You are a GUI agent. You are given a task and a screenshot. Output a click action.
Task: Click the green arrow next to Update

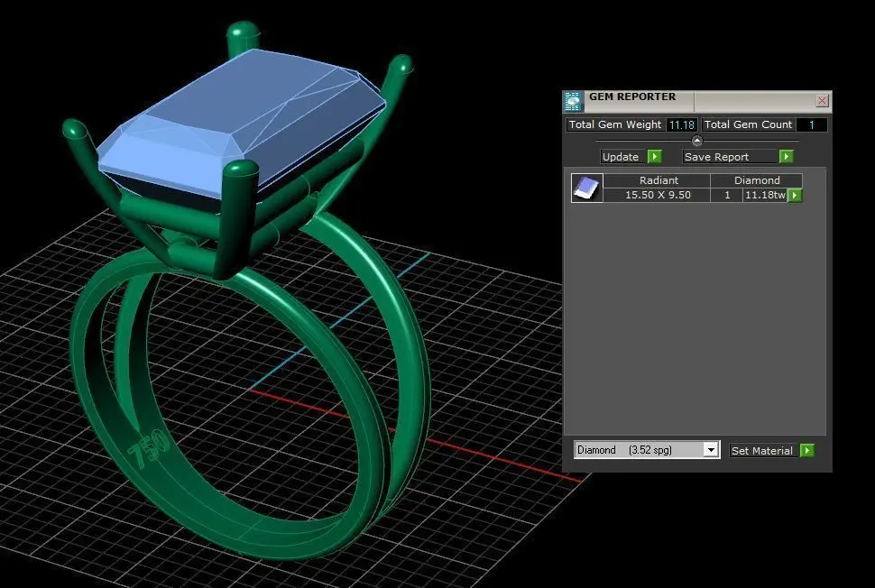click(655, 157)
